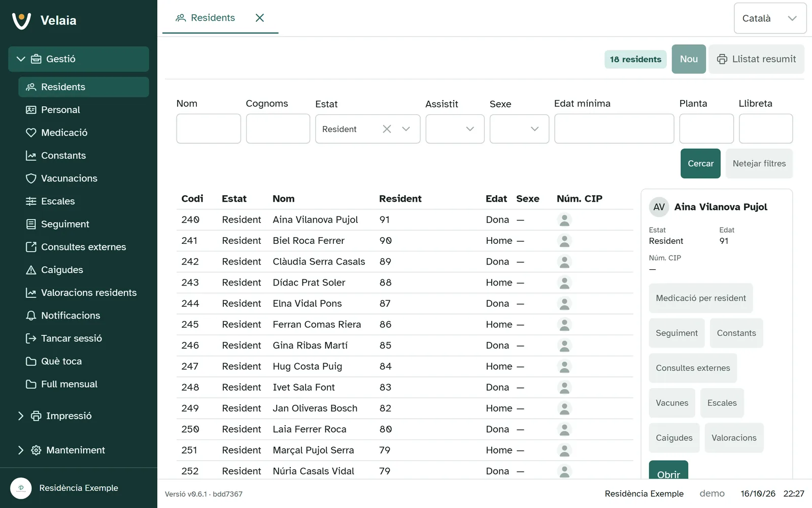Open the Assistit dropdown
The image size is (812, 508).
[x=455, y=129]
